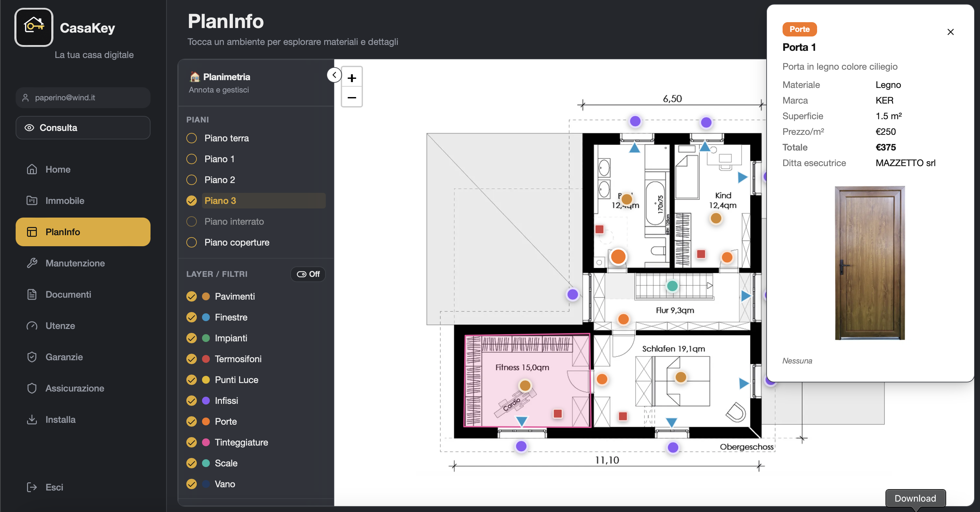
Task: Click the Flur hallway door marker
Action: coord(623,319)
